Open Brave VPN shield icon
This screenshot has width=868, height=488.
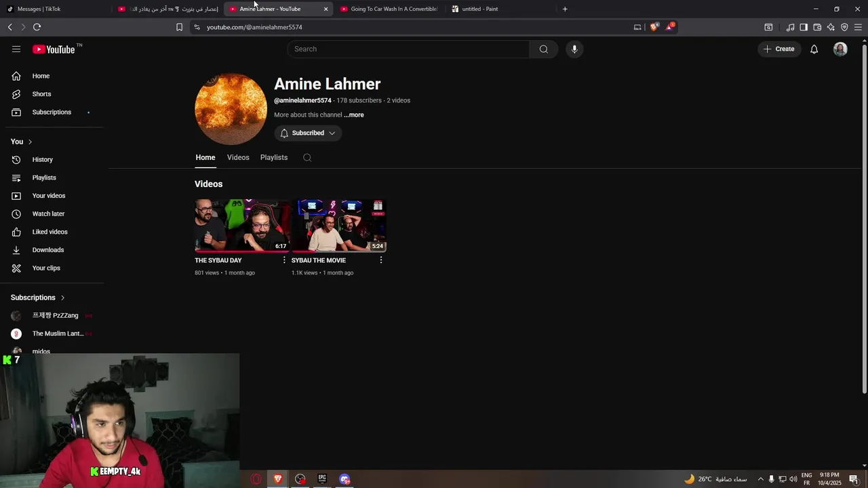pyautogui.click(x=844, y=27)
